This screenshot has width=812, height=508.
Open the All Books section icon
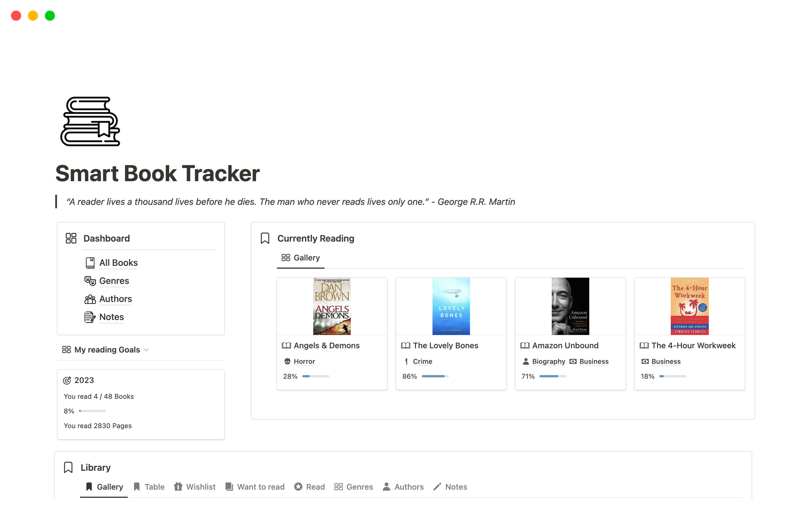point(91,262)
